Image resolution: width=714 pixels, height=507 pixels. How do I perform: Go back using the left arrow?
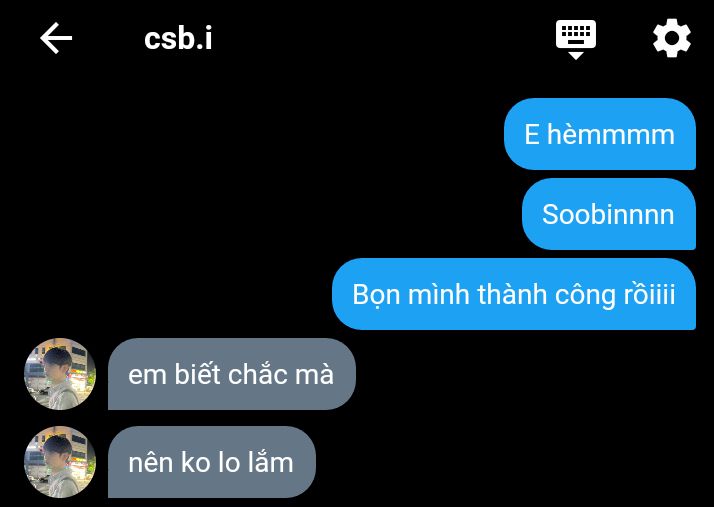pyautogui.click(x=56, y=38)
